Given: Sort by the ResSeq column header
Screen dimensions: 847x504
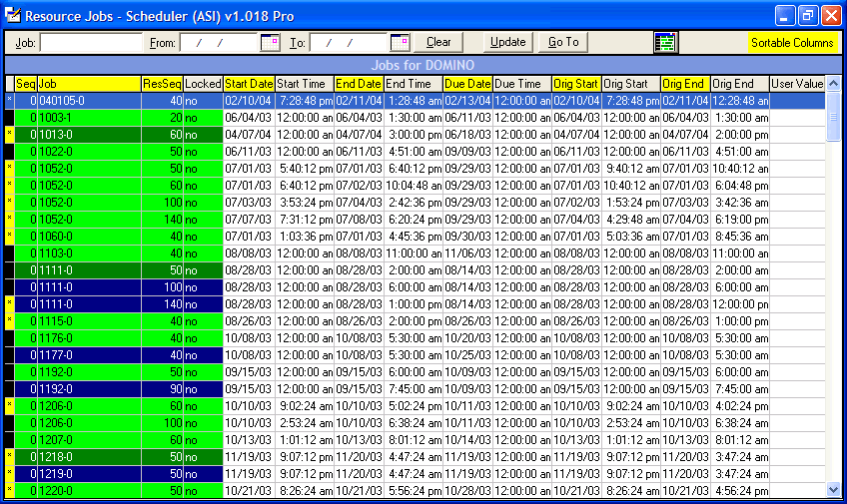Looking at the screenshot, I should coord(162,84).
